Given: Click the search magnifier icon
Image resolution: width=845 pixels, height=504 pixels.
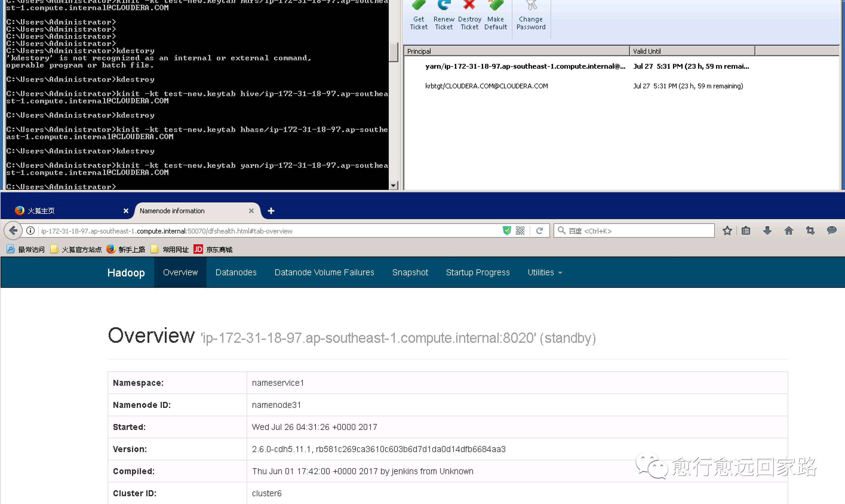Looking at the screenshot, I should tap(561, 231).
